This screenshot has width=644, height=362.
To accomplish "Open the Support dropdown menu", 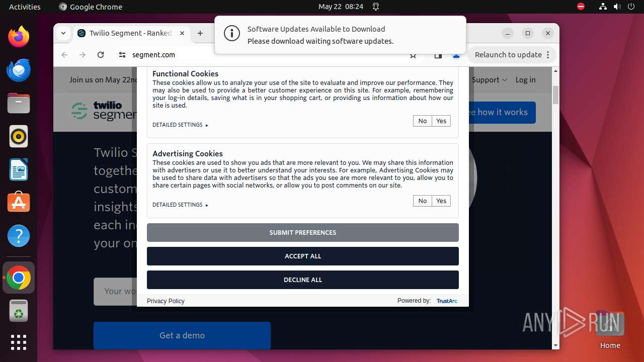I will click(x=489, y=80).
